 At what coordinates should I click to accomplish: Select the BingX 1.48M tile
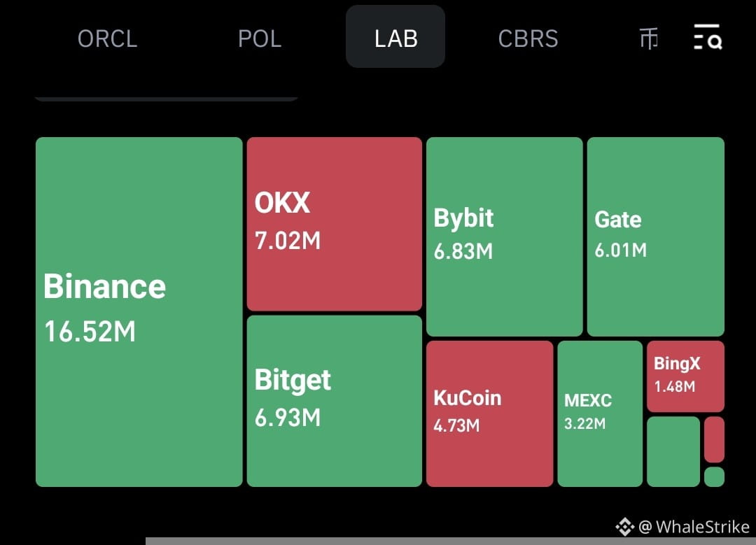coord(685,376)
